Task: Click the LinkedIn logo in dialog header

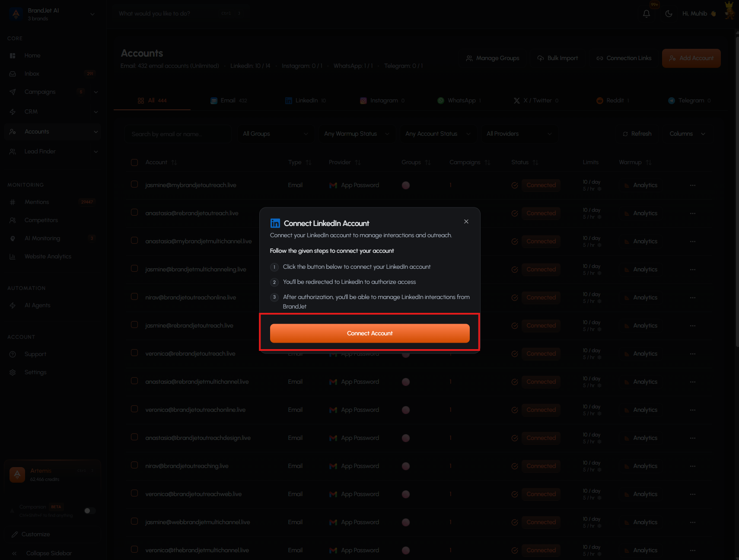Action: tap(275, 223)
